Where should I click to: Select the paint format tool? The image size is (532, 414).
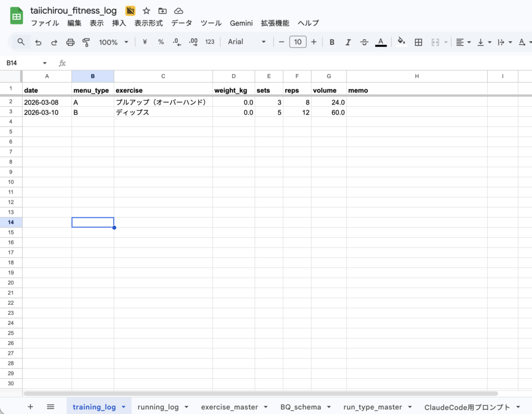click(x=86, y=42)
